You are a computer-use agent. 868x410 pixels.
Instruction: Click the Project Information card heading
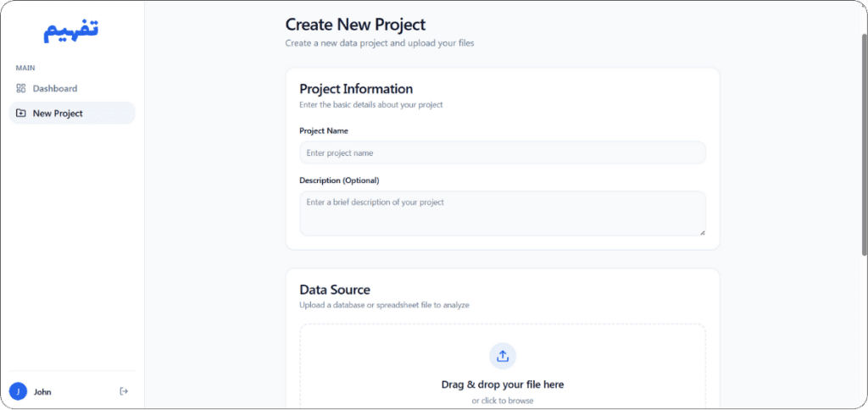(x=356, y=89)
